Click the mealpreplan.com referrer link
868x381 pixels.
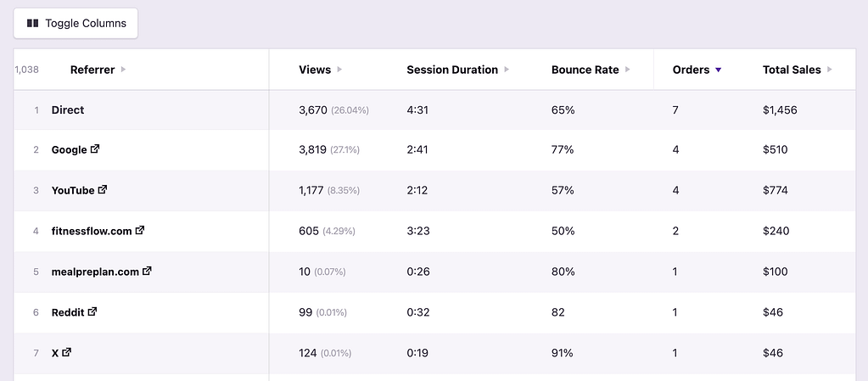coord(95,272)
